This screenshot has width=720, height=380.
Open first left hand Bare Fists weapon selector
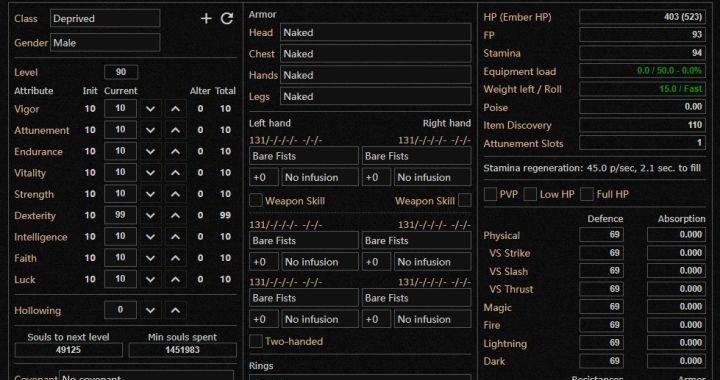click(304, 156)
